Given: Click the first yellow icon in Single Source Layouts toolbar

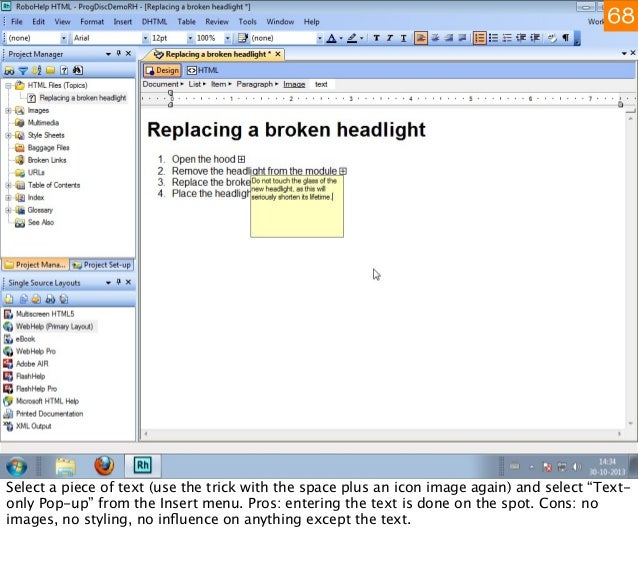Looking at the screenshot, I should pyautogui.click(x=9, y=299).
